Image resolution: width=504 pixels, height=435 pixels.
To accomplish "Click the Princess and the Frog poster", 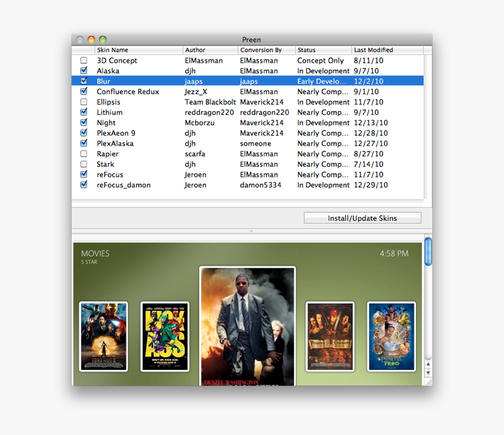I will click(391, 336).
